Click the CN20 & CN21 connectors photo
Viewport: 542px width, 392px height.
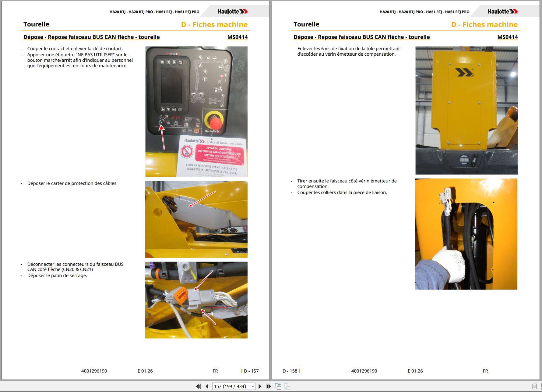tap(196, 300)
